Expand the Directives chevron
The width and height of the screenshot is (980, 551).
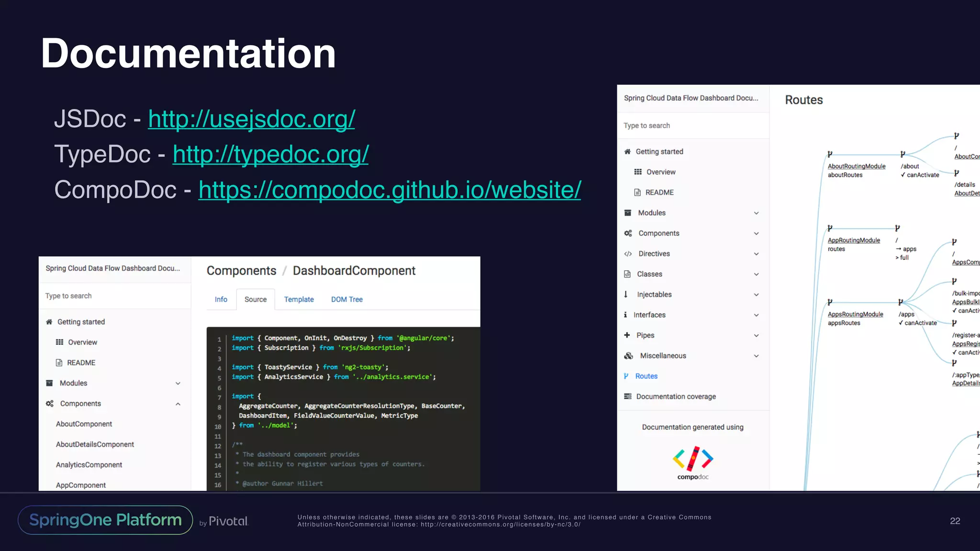[x=756, y=254]
